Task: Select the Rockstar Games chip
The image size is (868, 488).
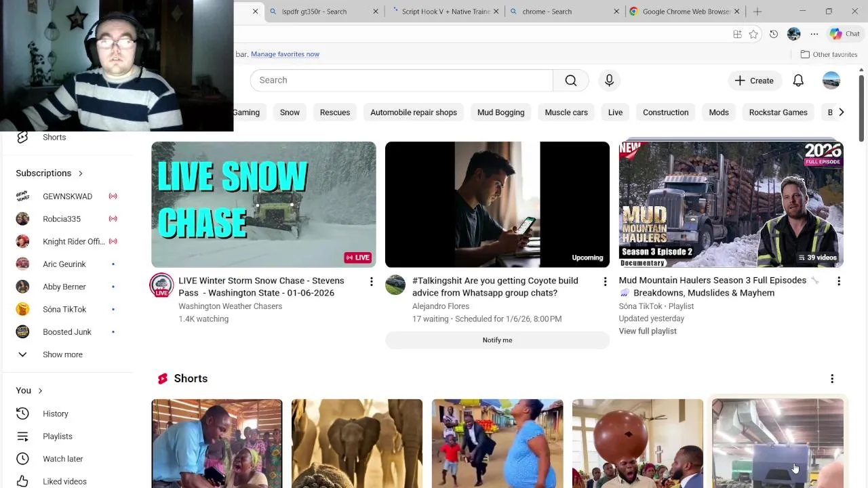Action: [778, 113]
